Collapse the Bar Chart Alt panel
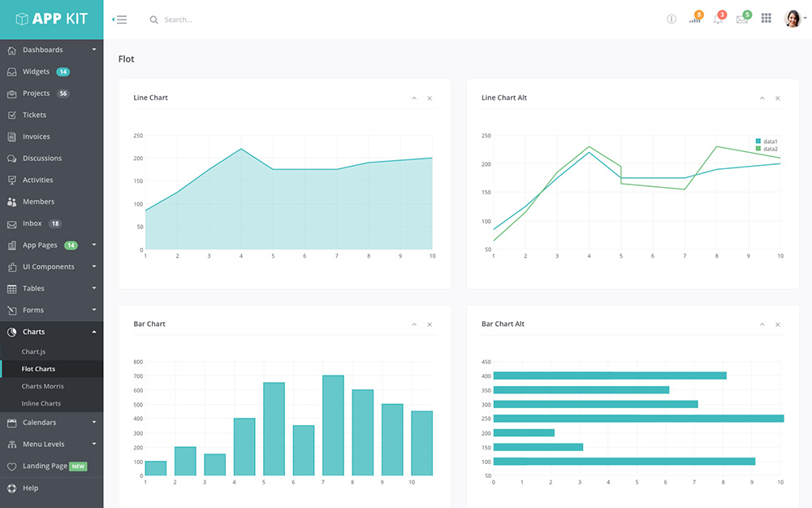Viewport: 812px width, 508px height. pos(762,324)
